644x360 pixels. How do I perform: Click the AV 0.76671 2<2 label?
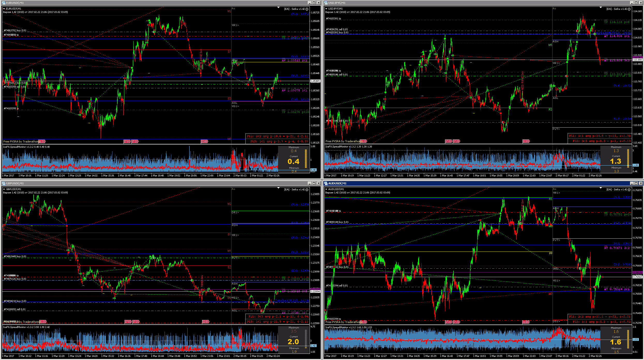[x=617, y=248]
